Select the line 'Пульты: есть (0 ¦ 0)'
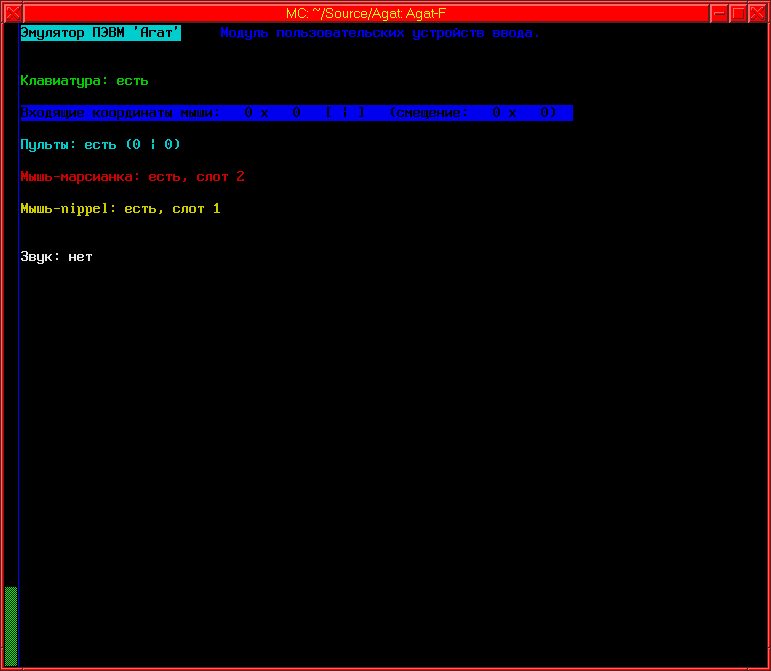Screen dimensions: 771x671 (100, 145)
